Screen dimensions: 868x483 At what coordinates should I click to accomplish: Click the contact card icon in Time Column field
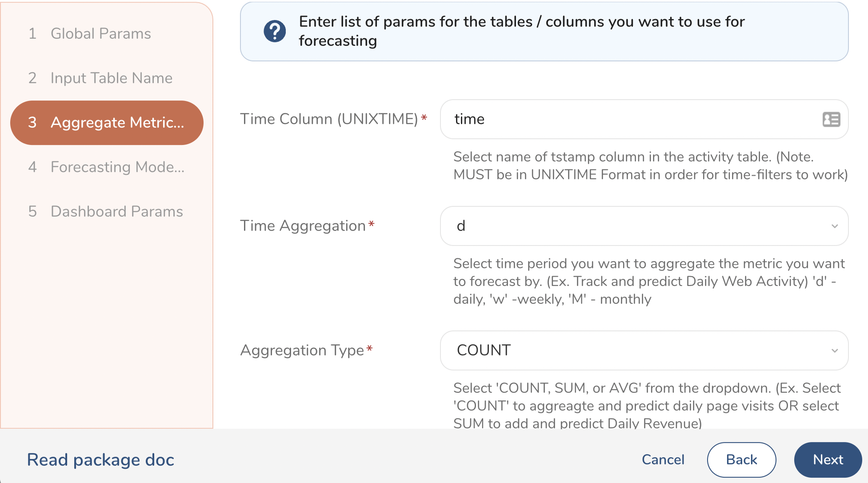tap(831, 119)
